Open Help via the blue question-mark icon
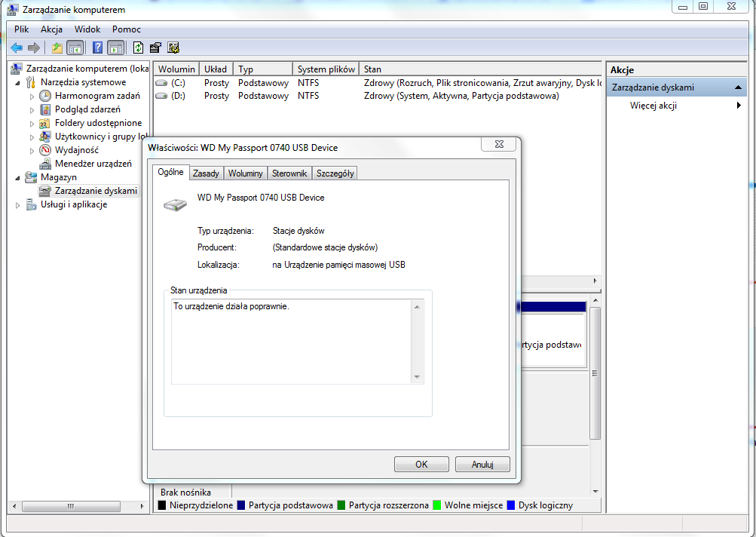Screen dimensions: 756x537 pyautogui.click(x=97, y=48)
